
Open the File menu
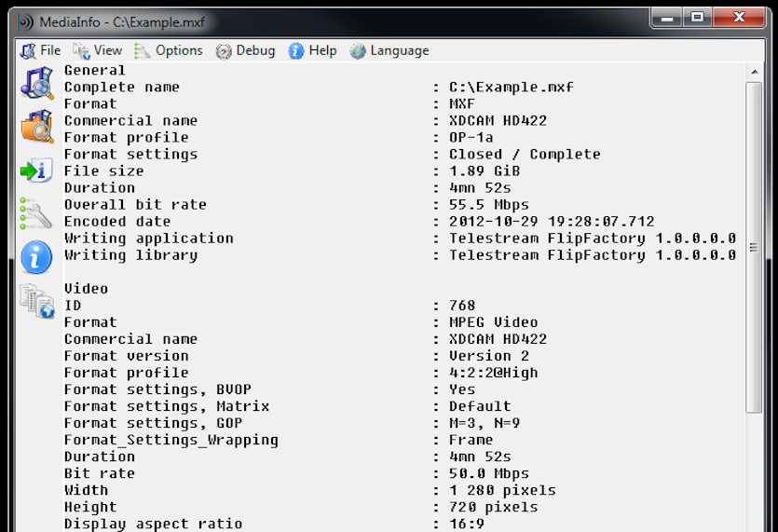pyautogui.click(x=40, y=50)
